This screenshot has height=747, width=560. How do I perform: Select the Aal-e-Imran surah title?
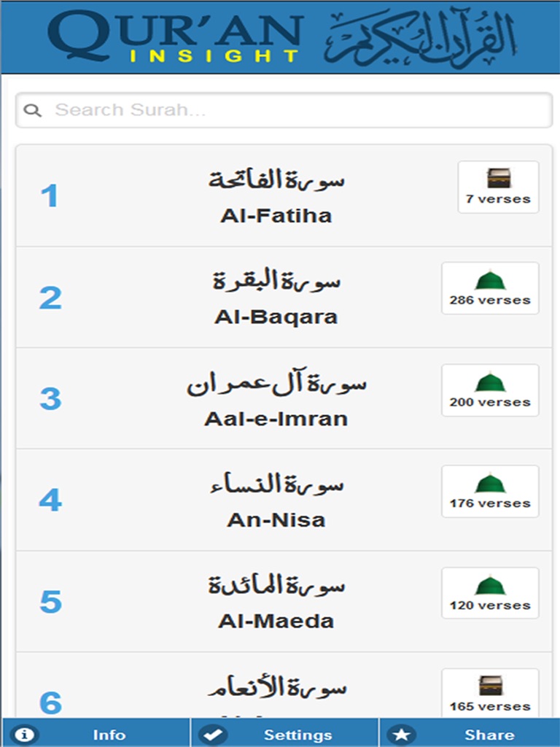[276, 419]
